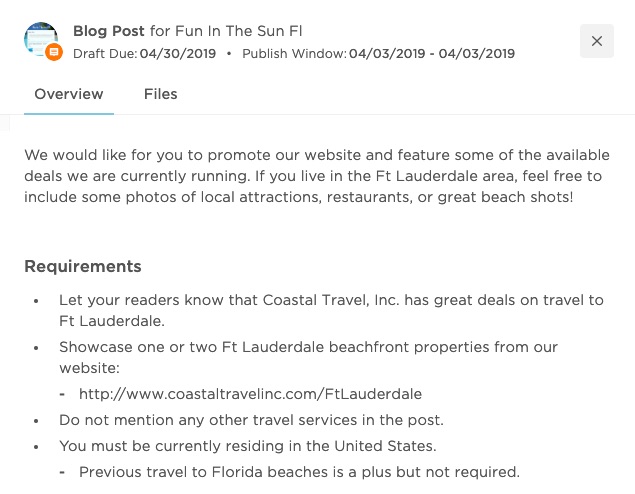The height and width of the screenshot is (494, 635).
Task: Click the 'Previous travel to Florida beaches' sub-item
Action: pos(299,472)
